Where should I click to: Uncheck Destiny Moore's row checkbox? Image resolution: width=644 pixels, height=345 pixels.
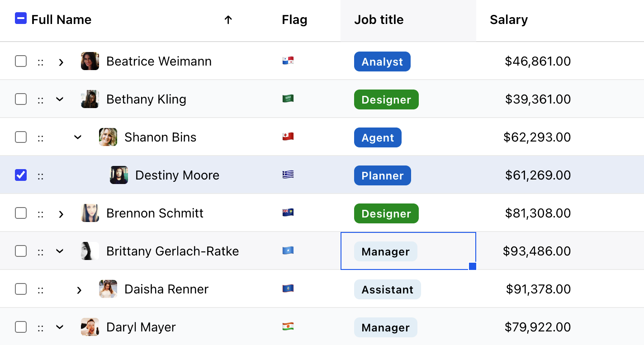point(21,175)
